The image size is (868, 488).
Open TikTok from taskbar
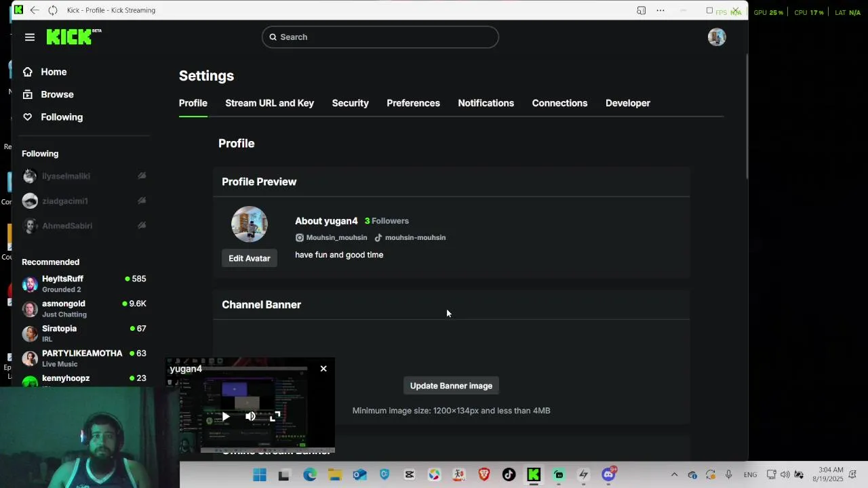(509, 475)
